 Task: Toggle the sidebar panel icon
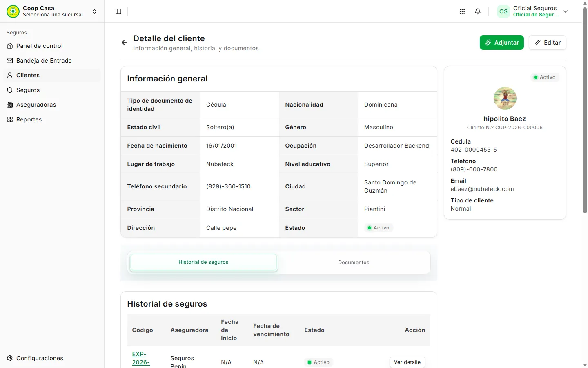(x=118, y=11)
